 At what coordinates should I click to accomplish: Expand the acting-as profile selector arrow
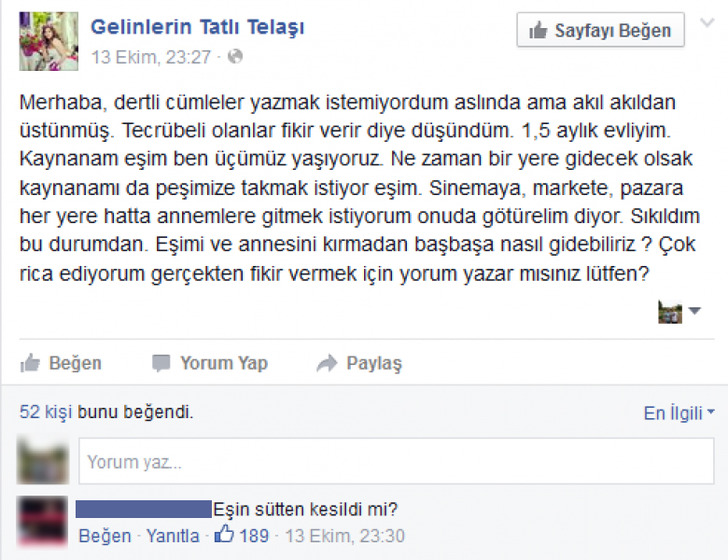click(x=695, y=310)
